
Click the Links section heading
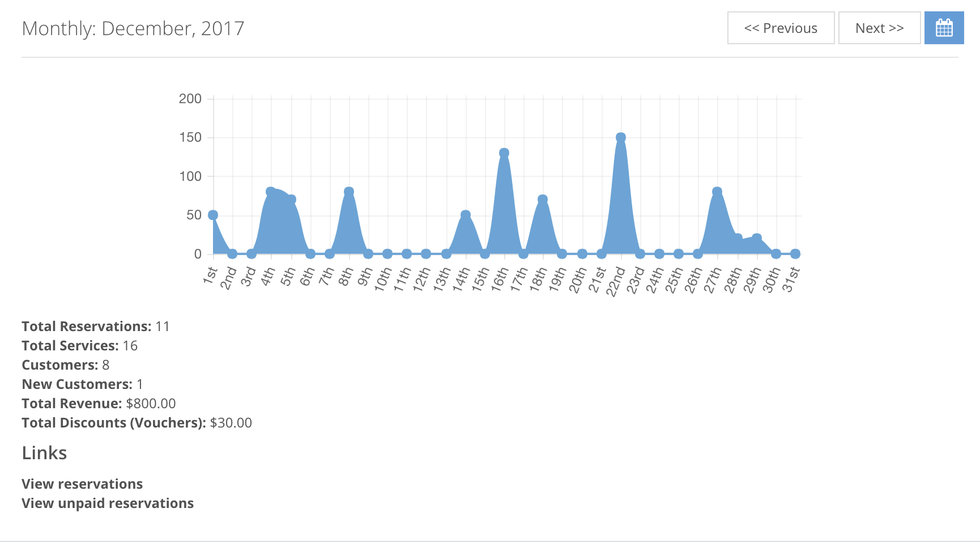coord(44,452)
